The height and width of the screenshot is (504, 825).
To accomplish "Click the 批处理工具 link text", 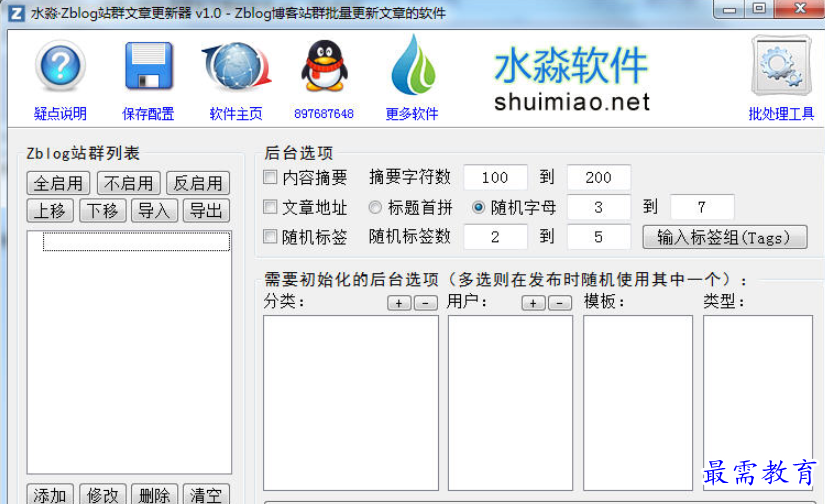I will [x=781, y=114].
